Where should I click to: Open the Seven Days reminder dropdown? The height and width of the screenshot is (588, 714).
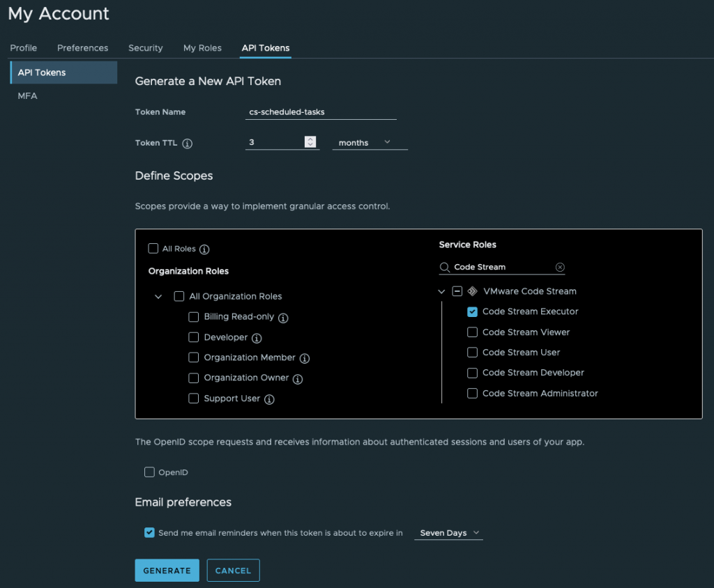[x=449, y=533]
